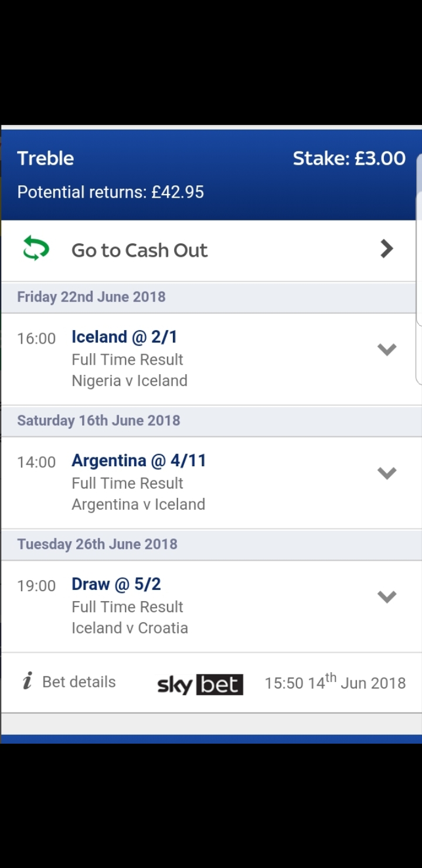Expand the Draw @ 5/2 selection

(x=387, y=597)
